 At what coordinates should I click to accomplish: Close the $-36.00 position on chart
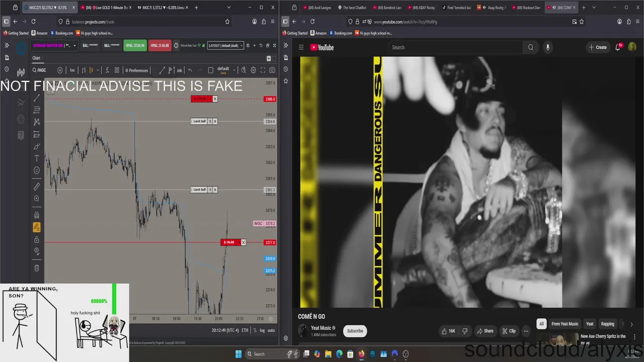244,242
